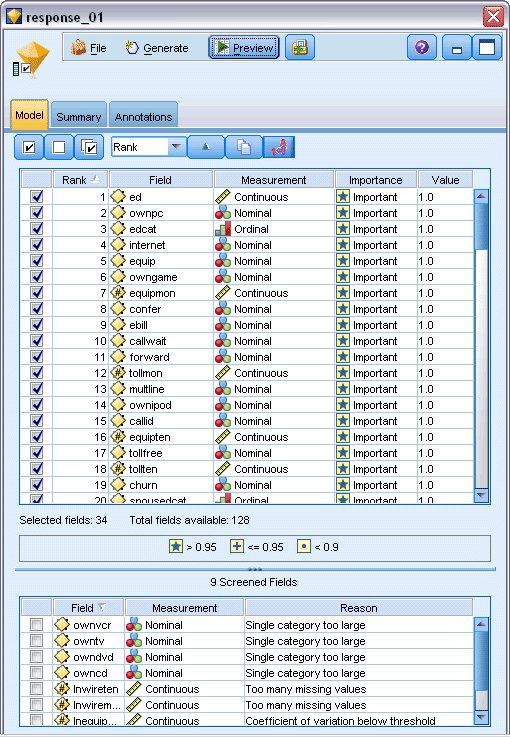Click the splitter dots above Screened Fields
This screenshot has width=510, height=737.
coord(255,569)
